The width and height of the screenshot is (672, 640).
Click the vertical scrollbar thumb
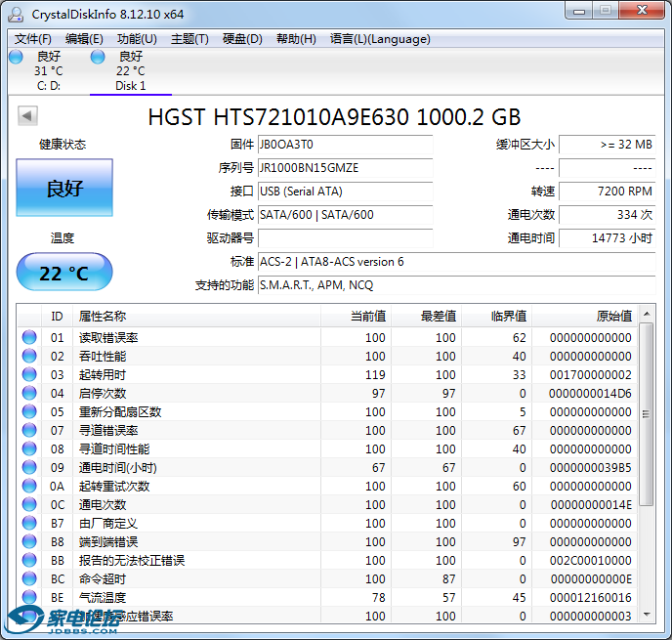click(x=647, y=414)
